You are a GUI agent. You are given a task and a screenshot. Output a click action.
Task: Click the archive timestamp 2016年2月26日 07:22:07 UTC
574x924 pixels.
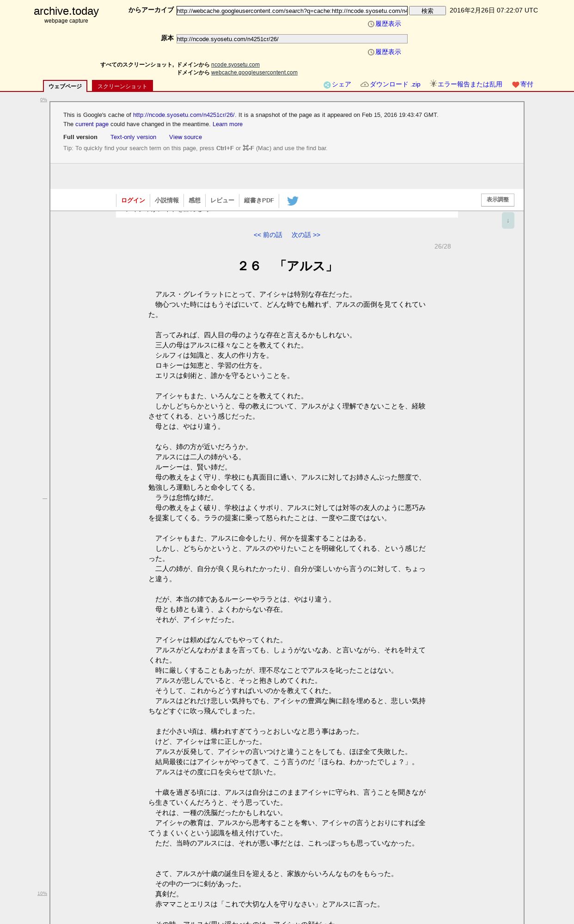[x=494, y=10]
